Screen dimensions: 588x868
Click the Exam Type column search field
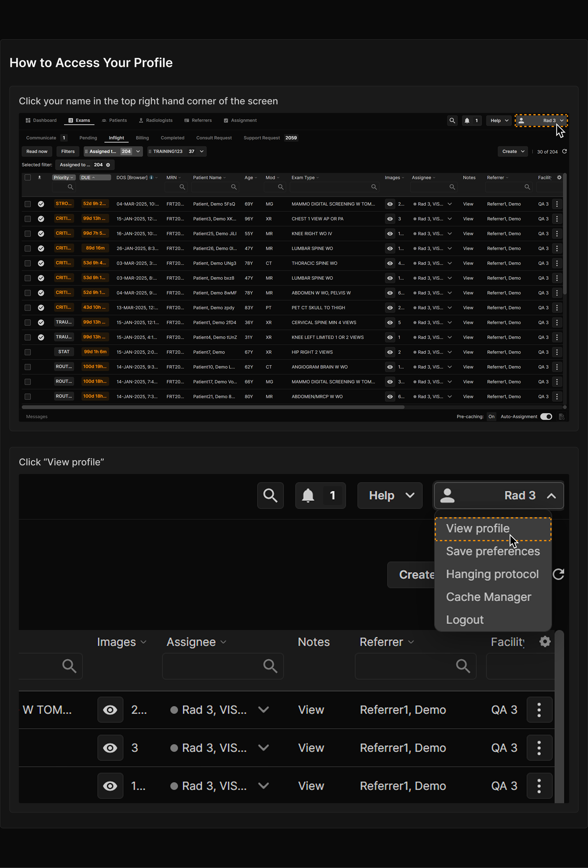coord(335,187)
